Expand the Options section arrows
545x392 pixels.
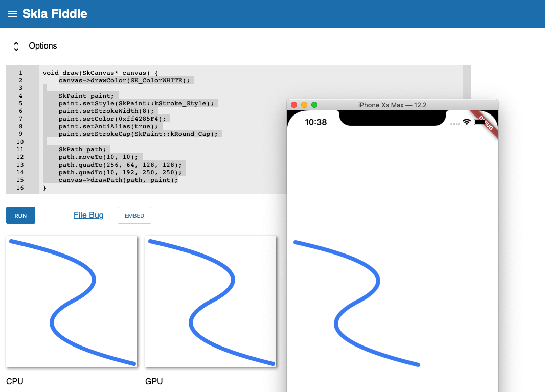[16, 46]
